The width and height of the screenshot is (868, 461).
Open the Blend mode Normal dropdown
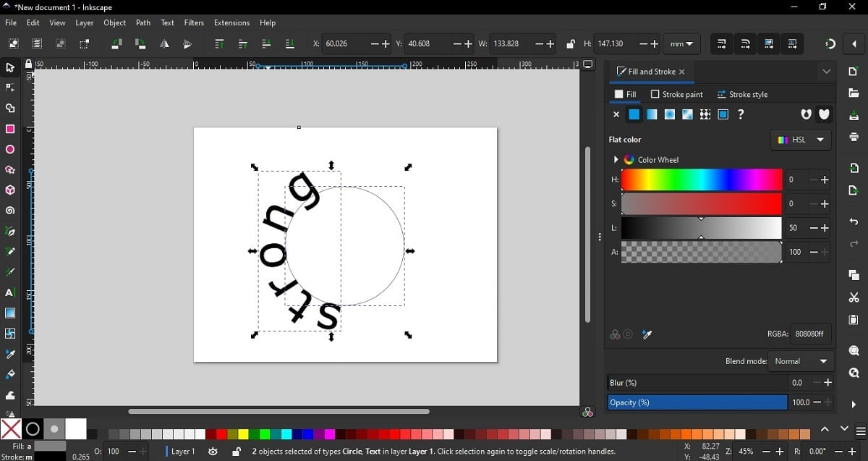click(800, 361)
